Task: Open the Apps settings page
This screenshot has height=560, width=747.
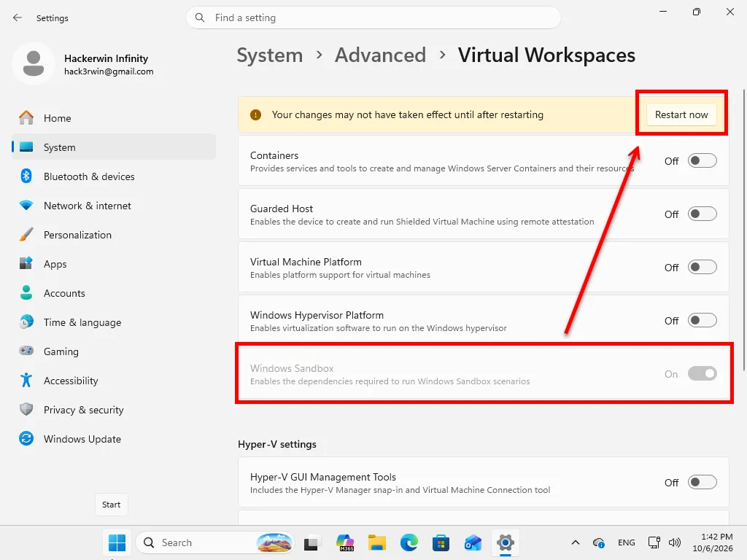Action: [x=114, y=264]
